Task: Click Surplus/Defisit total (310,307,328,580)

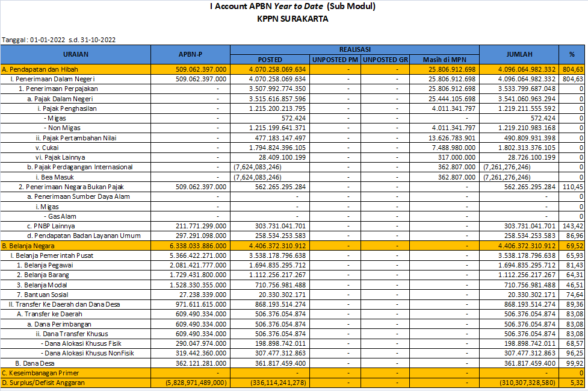Action: click(528, 383)
